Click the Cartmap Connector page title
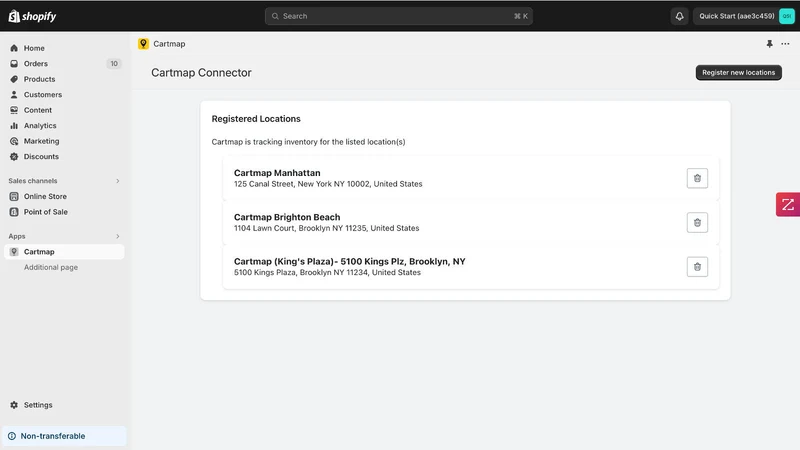Image resolution: width=800 pixels, height=450 pixels. click(x=201, y=72)
